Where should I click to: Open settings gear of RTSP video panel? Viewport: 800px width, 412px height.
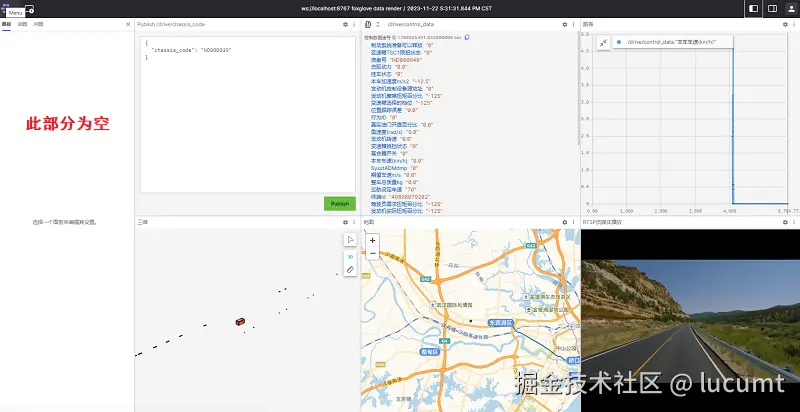[785, 222]
